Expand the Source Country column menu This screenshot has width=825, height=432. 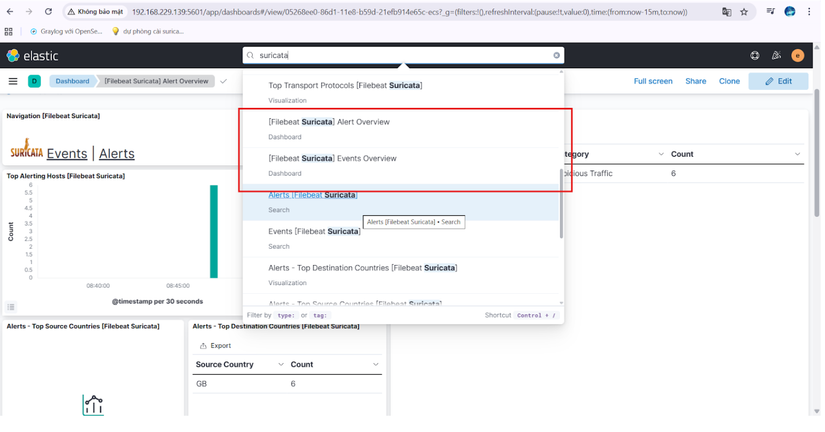coord(280,364)
